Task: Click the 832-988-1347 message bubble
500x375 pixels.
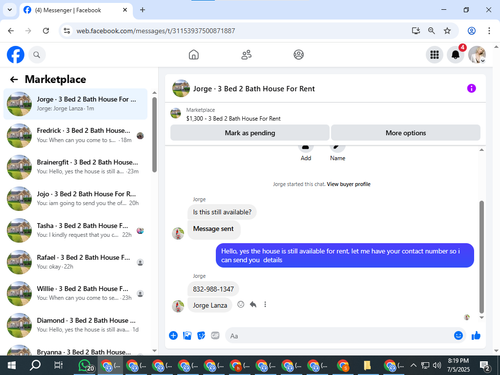Action: tap(213, 289)
